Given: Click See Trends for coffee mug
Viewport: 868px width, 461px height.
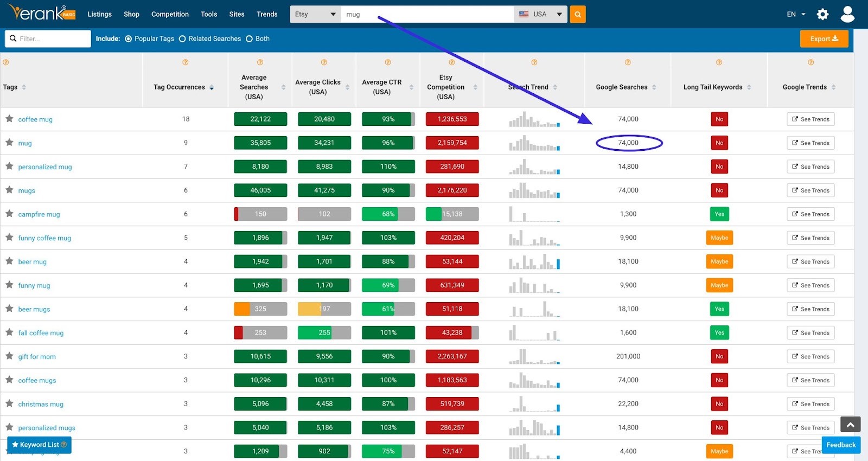Looking at the screenshot, I should coord(810,119).
